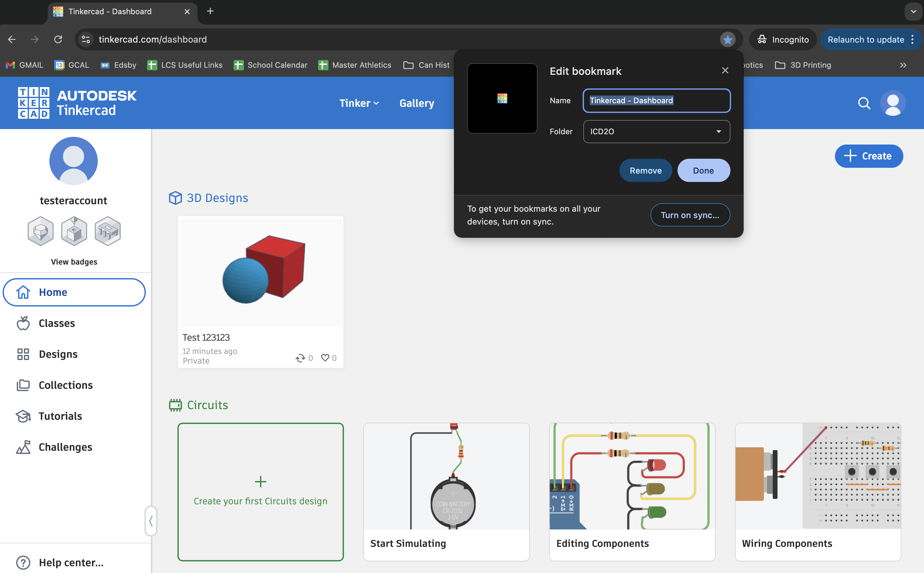
Task: Open the site information icon in the address bar
Action: click(x=86, y=39)
